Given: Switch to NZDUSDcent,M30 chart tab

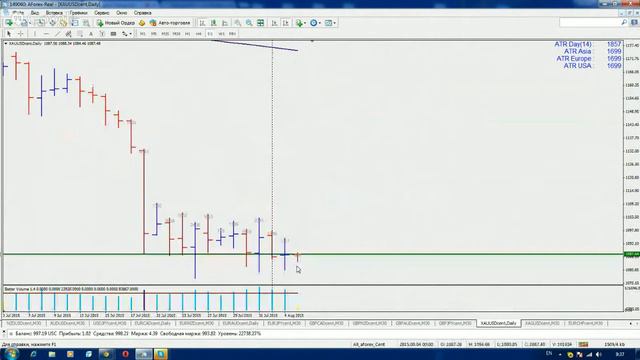Looking at the screenshot, I should tap(24, 323).
